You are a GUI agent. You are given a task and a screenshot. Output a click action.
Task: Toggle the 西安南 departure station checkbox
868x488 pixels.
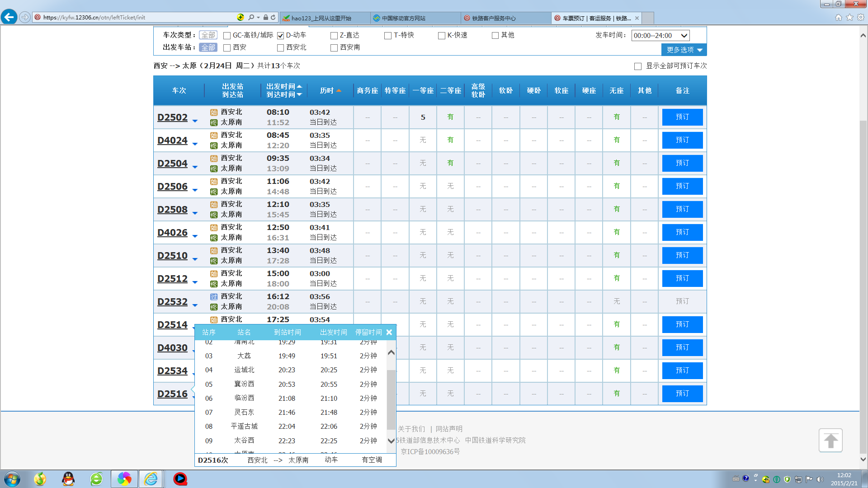(x=334, y=47)
